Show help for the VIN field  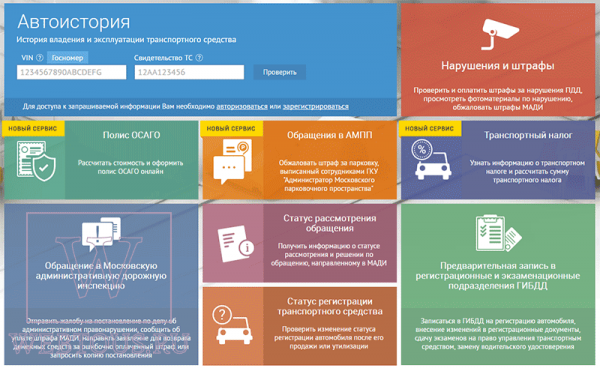[x=40, y=58]
